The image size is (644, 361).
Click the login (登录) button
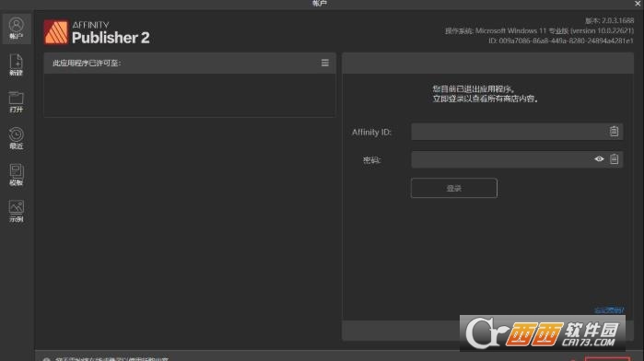click(x=454, y=188)
